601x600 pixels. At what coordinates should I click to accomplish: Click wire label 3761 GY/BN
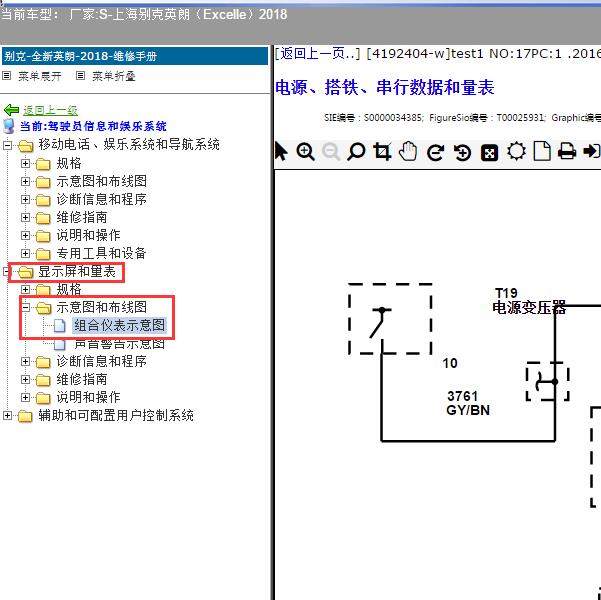click(x=468, y=403)
